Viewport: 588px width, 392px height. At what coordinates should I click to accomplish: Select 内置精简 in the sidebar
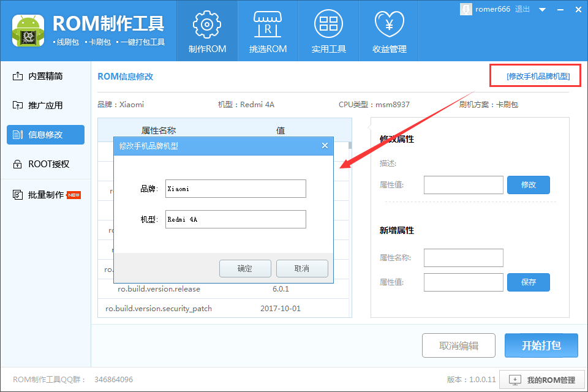click(45, 76)
